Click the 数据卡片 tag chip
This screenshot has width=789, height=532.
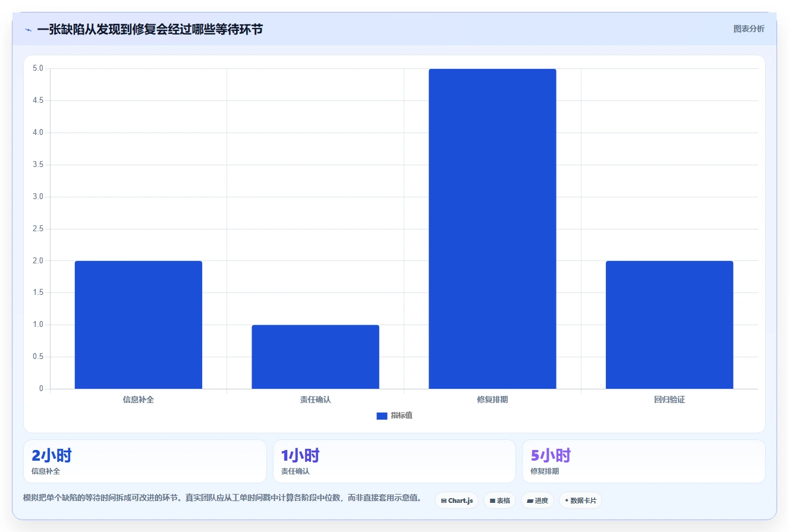pos(580,500)
